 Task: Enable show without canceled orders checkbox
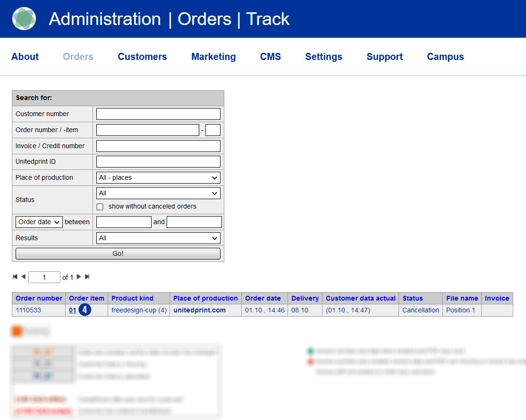(100, 207)
